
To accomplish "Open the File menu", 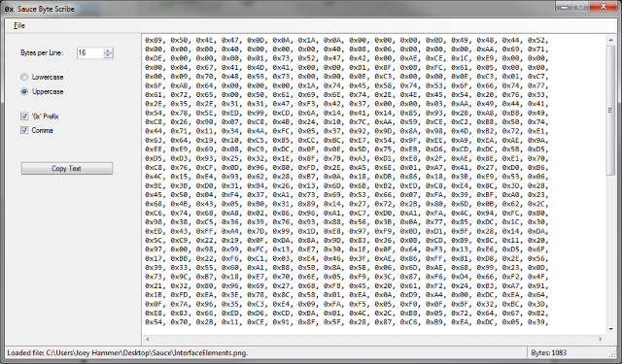I will point(19,26).
